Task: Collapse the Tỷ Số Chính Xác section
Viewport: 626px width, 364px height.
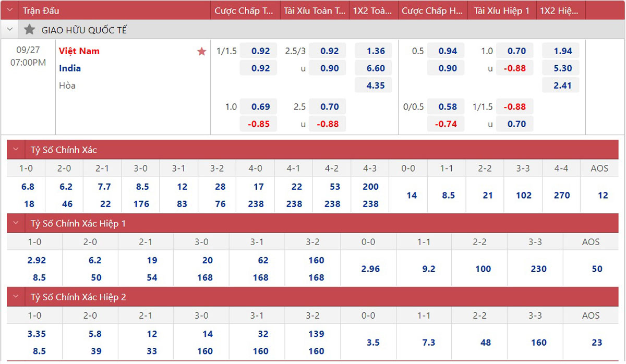Action: click(16, 150)
